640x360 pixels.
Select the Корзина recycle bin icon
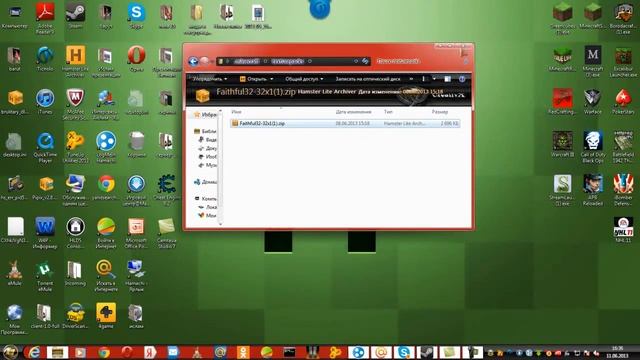pos(136,144)
